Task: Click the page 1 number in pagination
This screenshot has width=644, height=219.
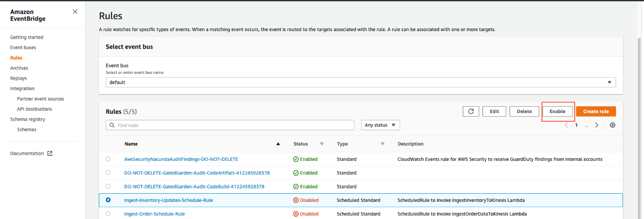Action: (577, 125)
